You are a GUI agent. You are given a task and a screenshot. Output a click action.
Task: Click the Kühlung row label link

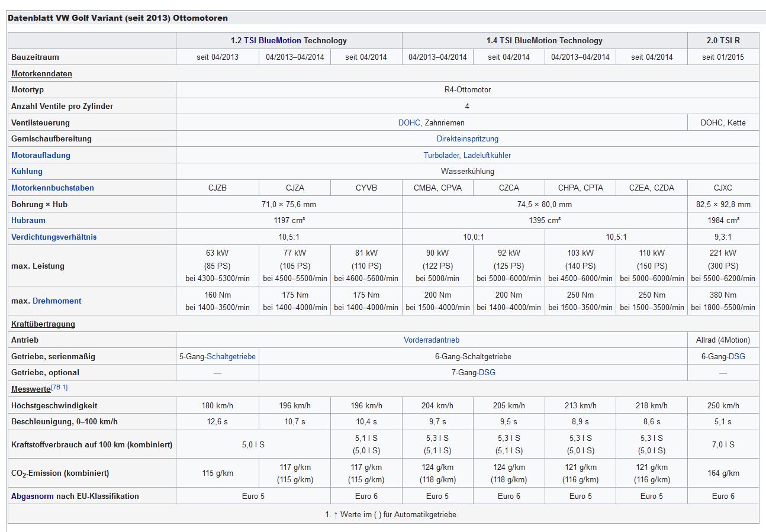(27, 172)
